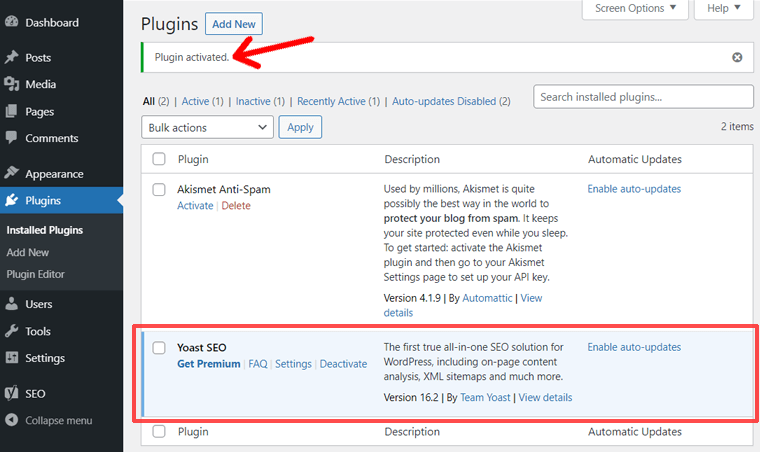
Task: Open the Bulk actions dropdown
Action: (x=207, y=127)
